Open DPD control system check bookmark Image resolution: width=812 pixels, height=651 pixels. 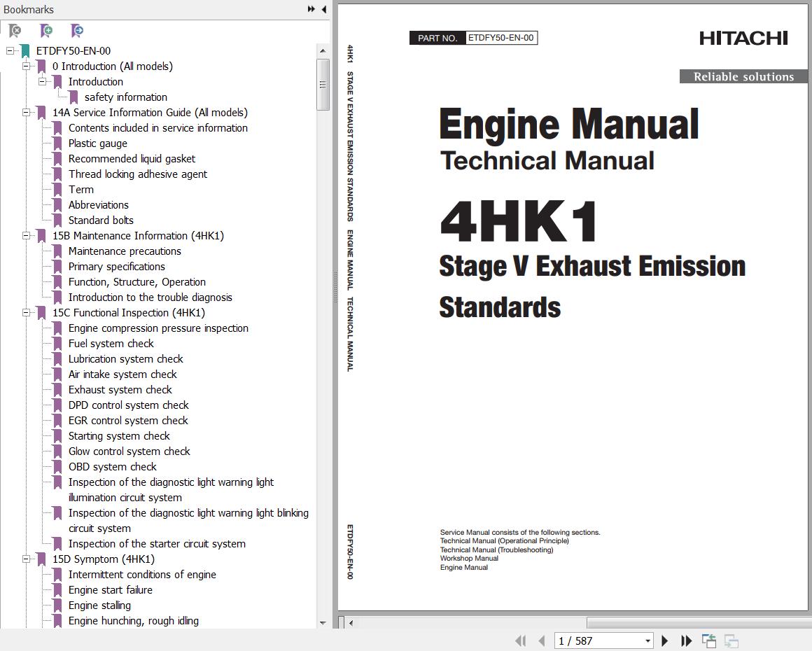click(128, 405)
